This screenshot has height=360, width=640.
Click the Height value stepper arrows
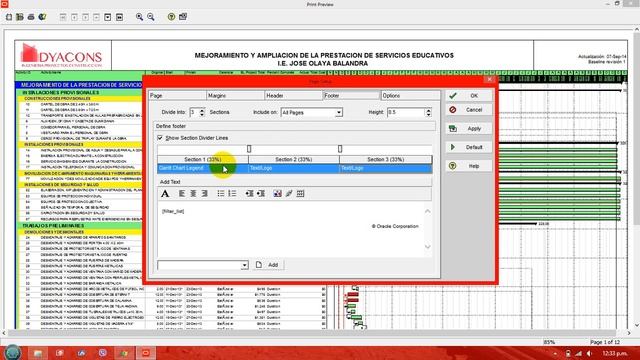[428, 112]
